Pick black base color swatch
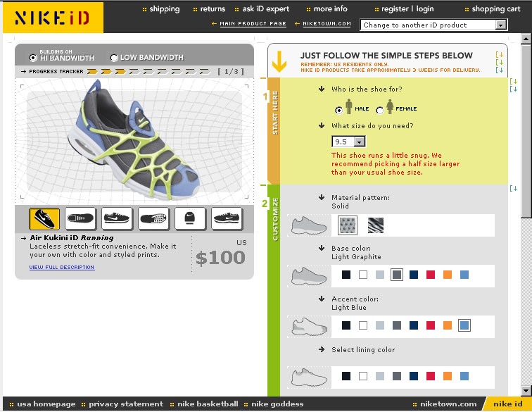 tap(346, 275)
